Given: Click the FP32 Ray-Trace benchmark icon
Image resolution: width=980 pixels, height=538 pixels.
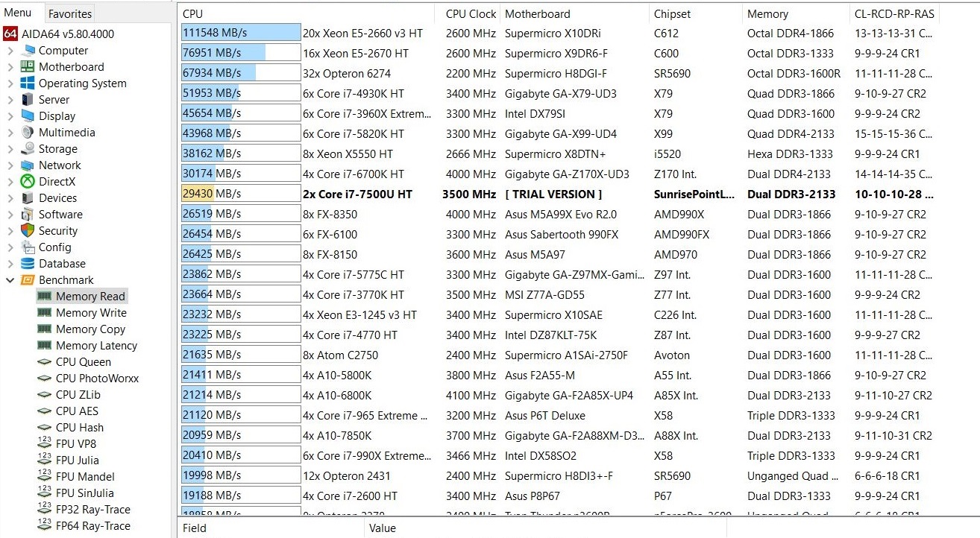Looking at the screenshot, I should 45,510.
